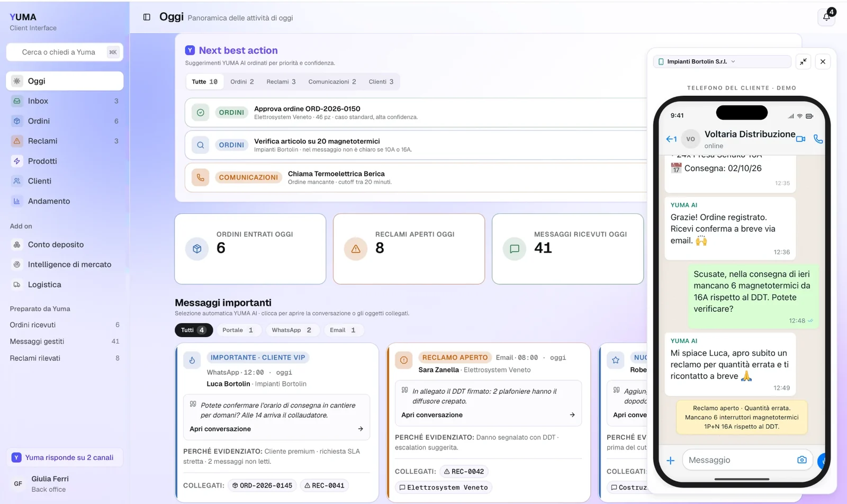847x504 pixels.
Task: Open Giulia Ferri user profile
Action: [x=65, y=483]
